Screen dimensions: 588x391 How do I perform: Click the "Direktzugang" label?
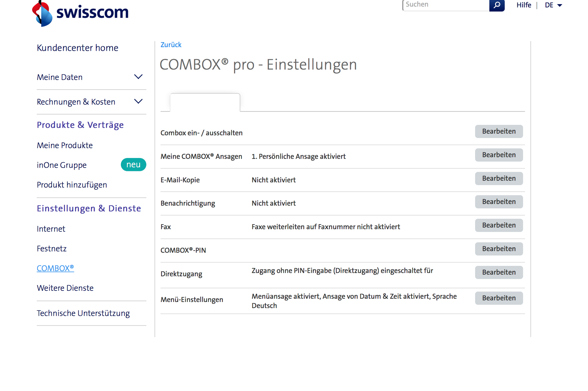coord(181,274)
